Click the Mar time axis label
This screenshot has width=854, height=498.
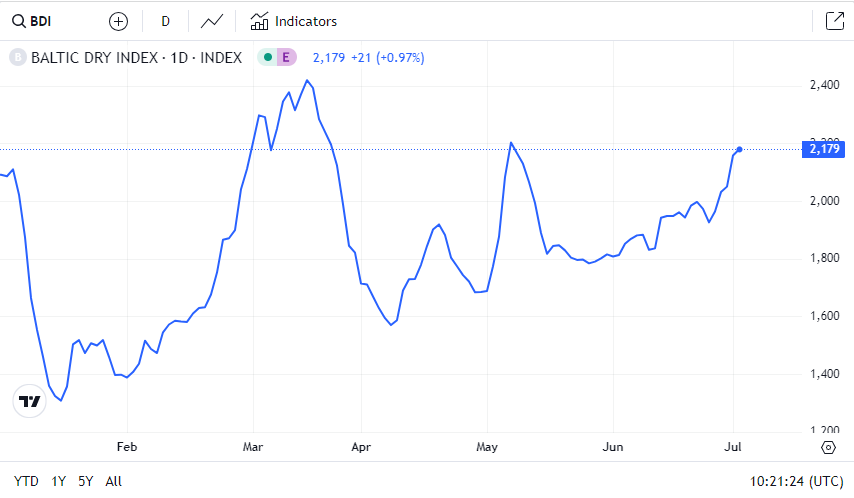click(x=253, y=447)
